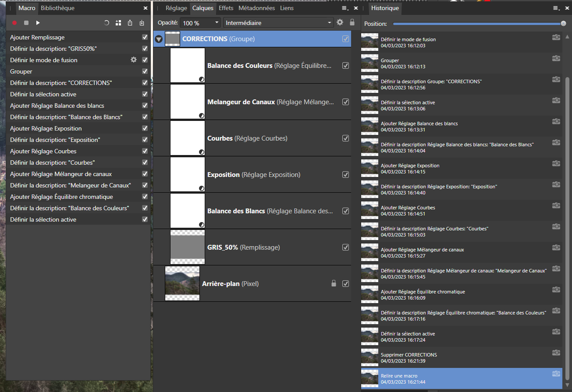Open the Intermédiaire blend mode dropdown
The width and height of the screenshot is (572, 392).
tap(278, 23)
